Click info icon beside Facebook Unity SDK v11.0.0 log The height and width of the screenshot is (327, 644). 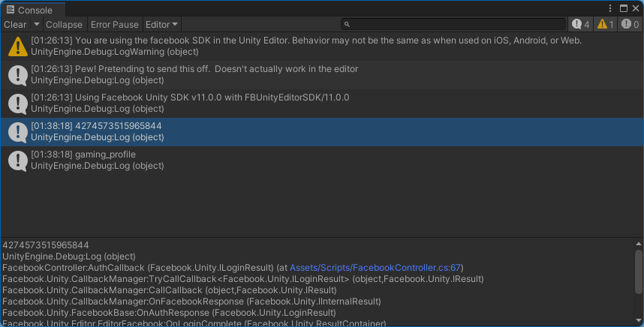[18, 103]
